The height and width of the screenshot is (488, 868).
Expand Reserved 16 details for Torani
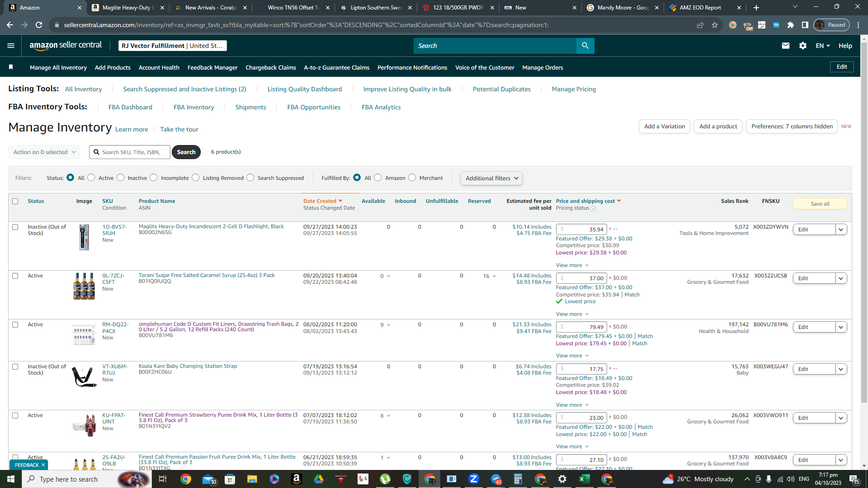coord(490,276)
